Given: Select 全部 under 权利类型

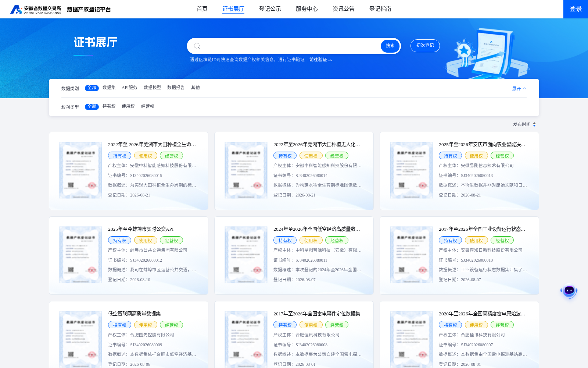Looking at the screenshot, I should (x=92, y=107).
